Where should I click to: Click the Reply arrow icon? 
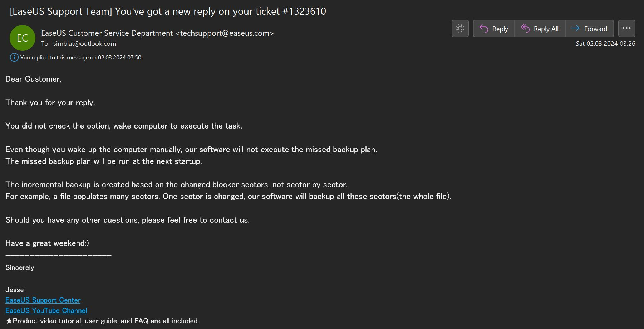pyautogui.click(x=484, y=29)
